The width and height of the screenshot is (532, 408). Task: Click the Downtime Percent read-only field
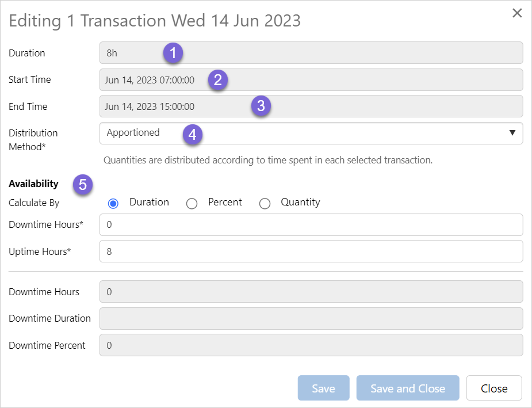point(311,345)
